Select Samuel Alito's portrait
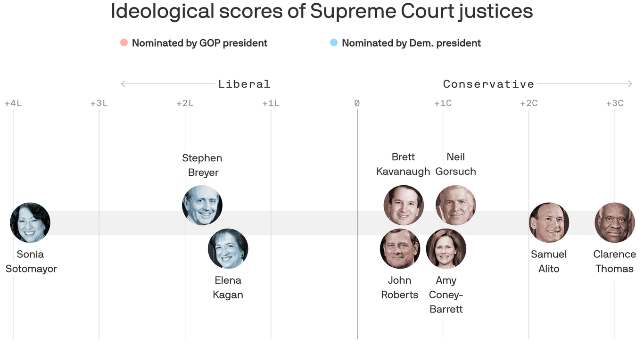 tap(549, 223)
